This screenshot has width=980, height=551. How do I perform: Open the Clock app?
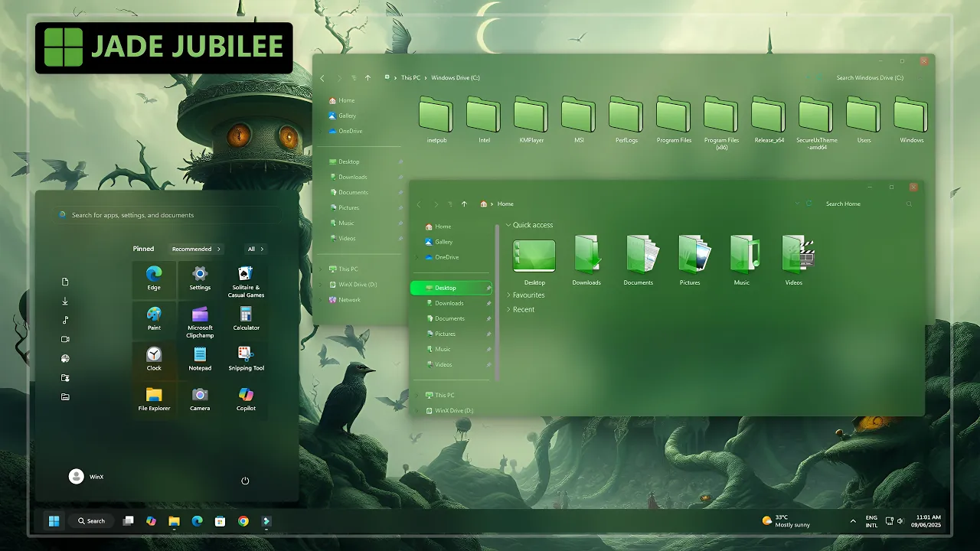[154, 359]
